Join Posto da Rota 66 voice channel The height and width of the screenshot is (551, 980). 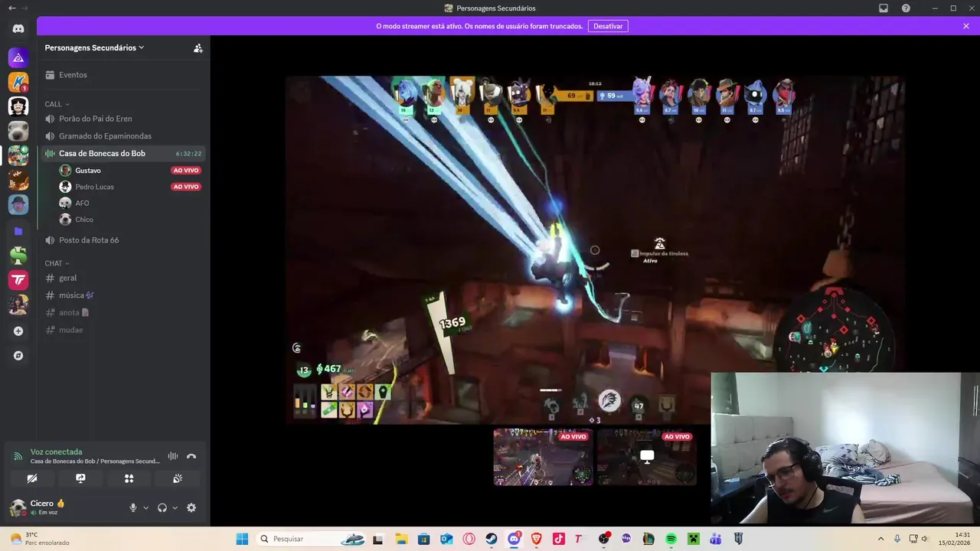(122, 240)
